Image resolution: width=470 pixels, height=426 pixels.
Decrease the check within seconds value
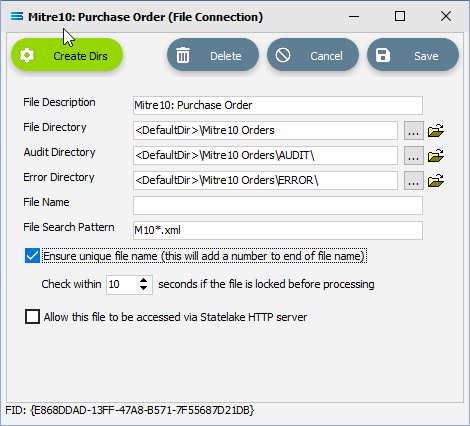point(143,288)
